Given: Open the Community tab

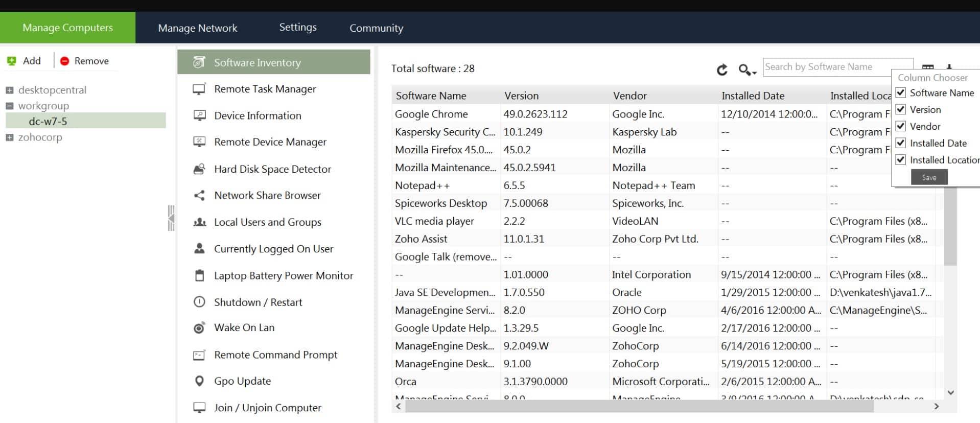Looking at the screenshot, I should [377, 28].
